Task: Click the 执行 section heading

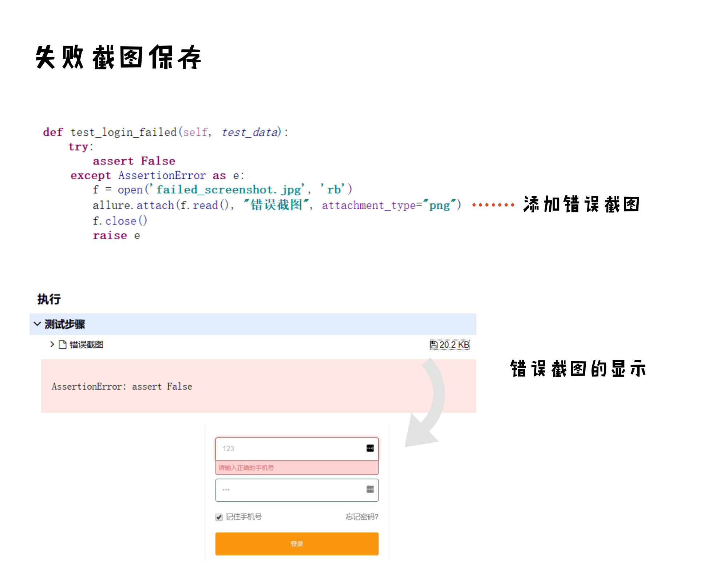Action: pyautogui.click(x=49, y=299)
